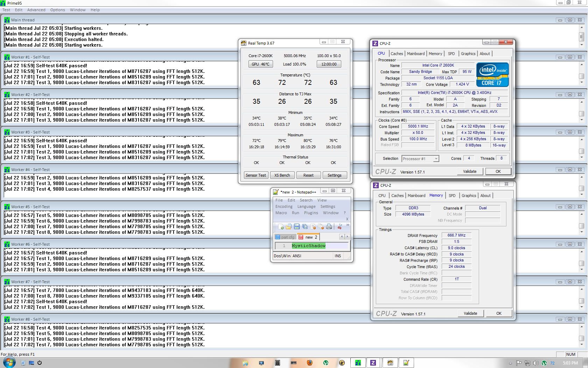The image size is (588, 368).
Task: Click the volume speaker icon in system tray
Action: click(535, 363)
